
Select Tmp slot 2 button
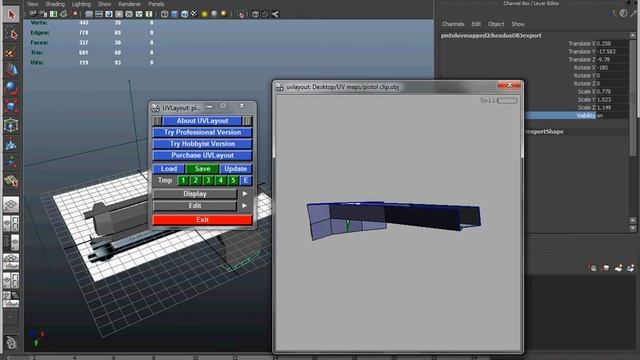[x=196, y=180]
